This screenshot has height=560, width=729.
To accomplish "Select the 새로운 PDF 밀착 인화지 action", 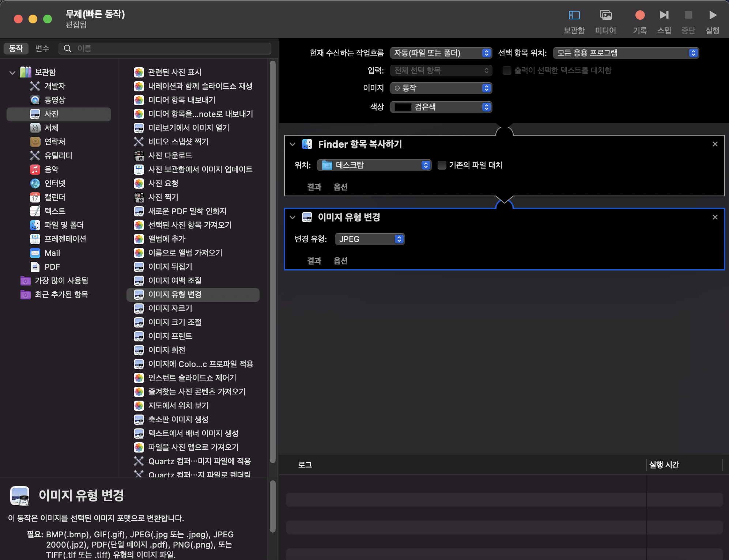I will tap(193, 211).
